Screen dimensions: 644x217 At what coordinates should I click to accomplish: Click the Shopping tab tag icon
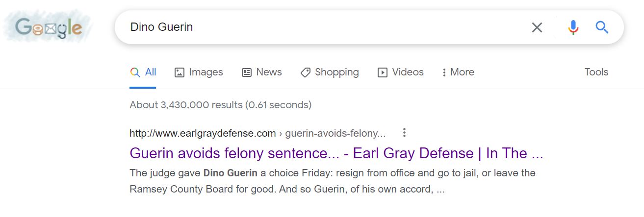pos(306,72)
